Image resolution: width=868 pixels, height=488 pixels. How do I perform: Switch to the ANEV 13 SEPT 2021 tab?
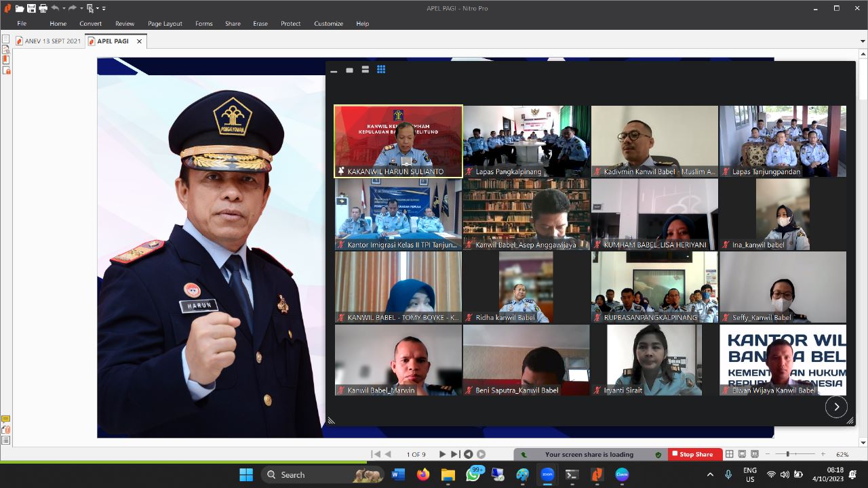point(52,41)
